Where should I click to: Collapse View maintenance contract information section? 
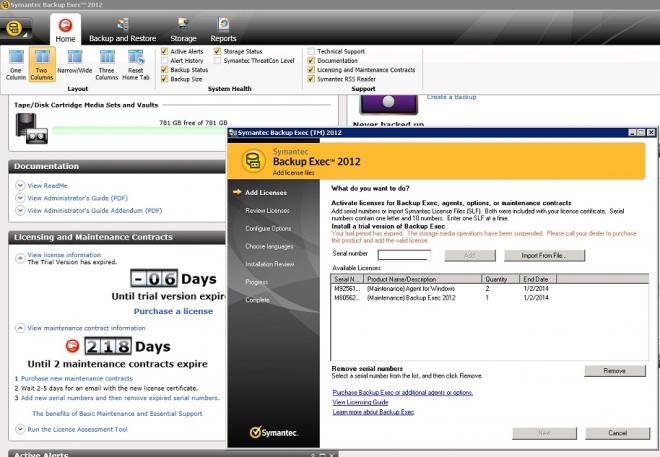point(20,328)
